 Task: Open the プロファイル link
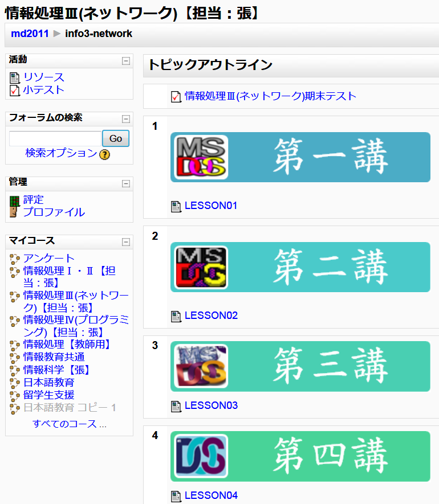click(x=54, y=212)
